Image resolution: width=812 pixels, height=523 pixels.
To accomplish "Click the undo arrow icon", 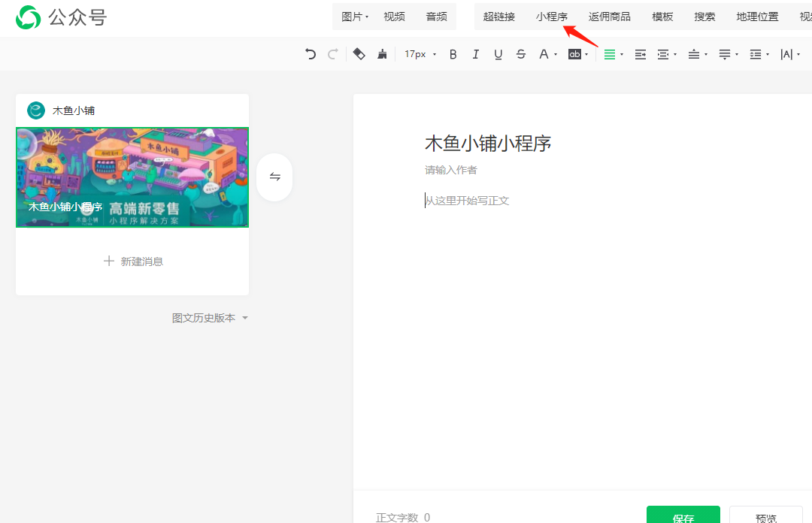I will tap(311, 54).
